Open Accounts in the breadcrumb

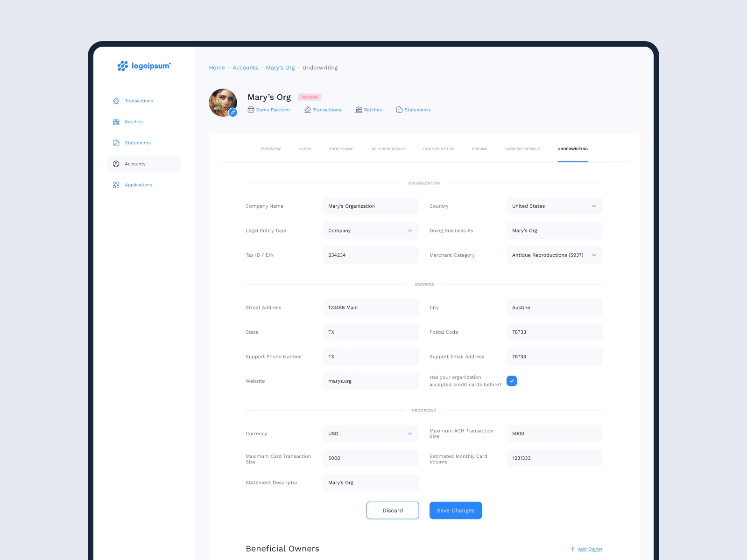point(246,68)
